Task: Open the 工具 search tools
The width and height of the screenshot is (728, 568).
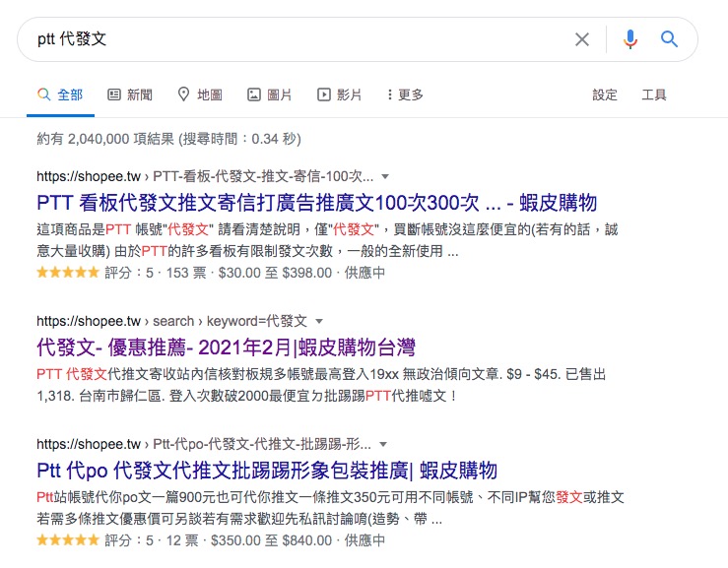Action: click(654, 95)
